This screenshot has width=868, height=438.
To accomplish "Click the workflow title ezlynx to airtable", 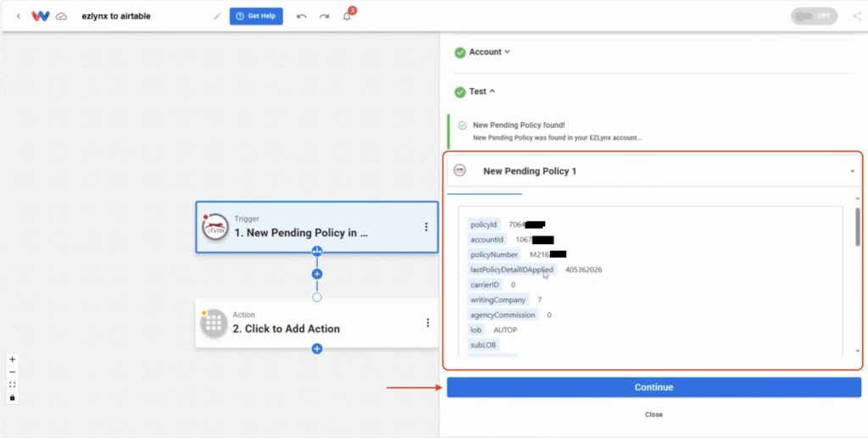I will 115,16.
